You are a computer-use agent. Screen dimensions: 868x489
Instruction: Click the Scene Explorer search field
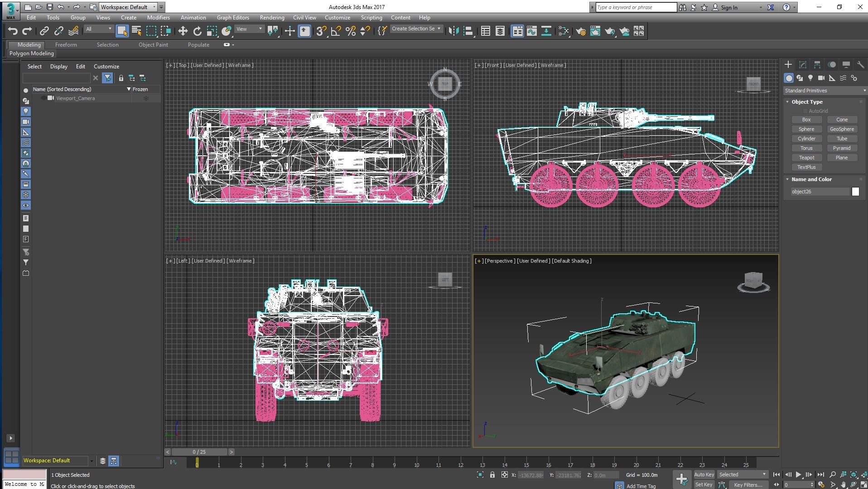(57, 78)
